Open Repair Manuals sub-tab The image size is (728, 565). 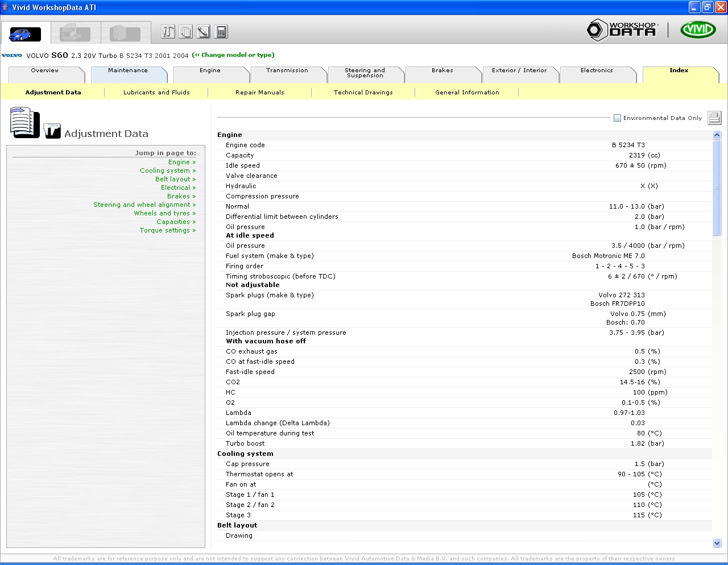pyautogui.click(x=260, y=92)
